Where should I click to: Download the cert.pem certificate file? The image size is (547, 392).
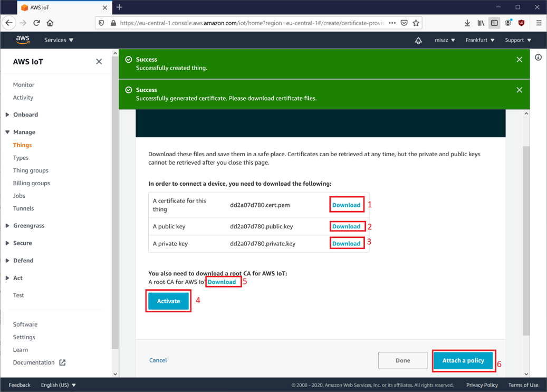point(346,205)
